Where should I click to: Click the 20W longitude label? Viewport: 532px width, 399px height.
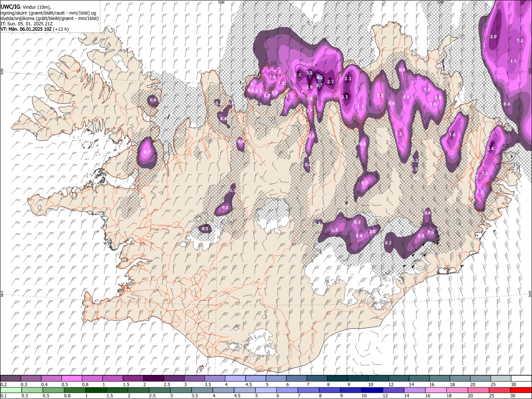(221, 2)
